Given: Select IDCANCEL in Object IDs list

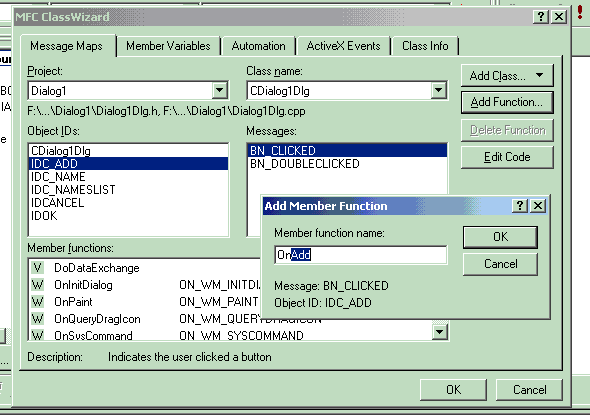Looking at the screenshot, I should [128, 202].
